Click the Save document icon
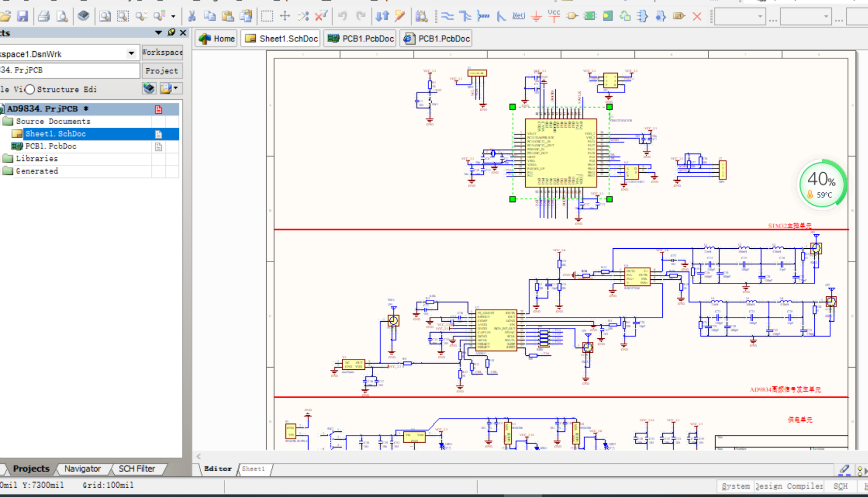Viewport: 868px width, 497px height. (x=22, y=16)
